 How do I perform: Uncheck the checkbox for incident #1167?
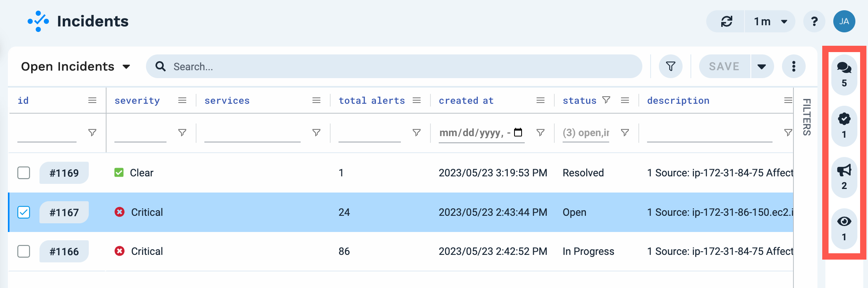point(24,212)
